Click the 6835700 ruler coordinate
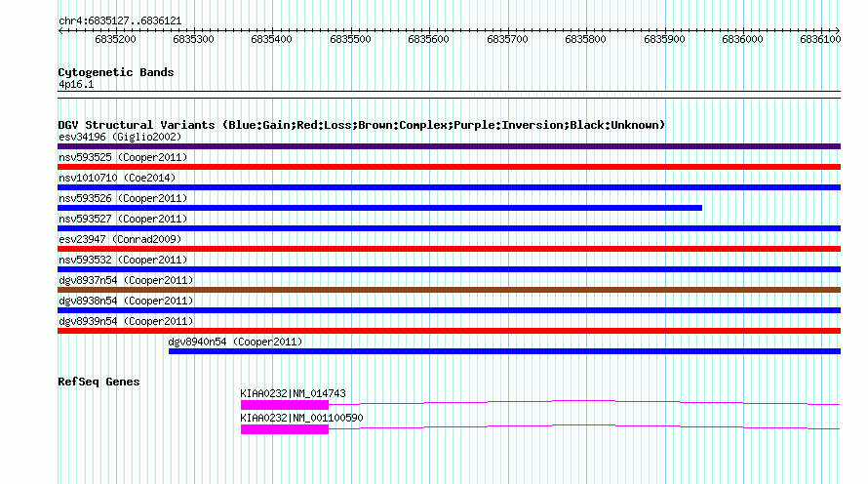This screenshot has width=868, height=484. (x=507, y=39)
